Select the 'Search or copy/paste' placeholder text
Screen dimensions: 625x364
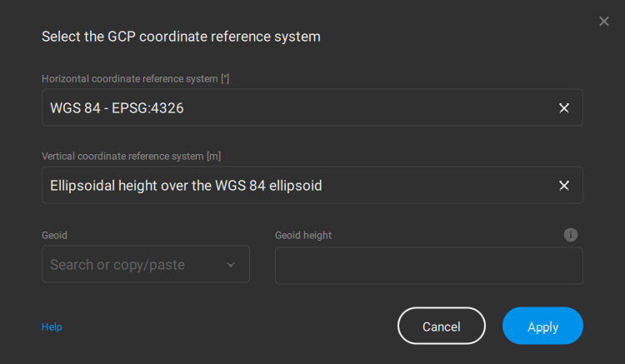[x=117, y=265]
